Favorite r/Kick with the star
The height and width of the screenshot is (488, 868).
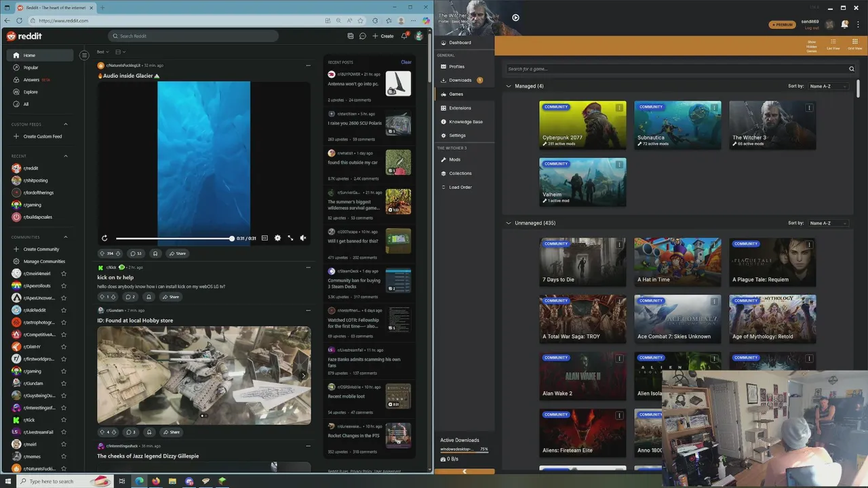[64, 420]
